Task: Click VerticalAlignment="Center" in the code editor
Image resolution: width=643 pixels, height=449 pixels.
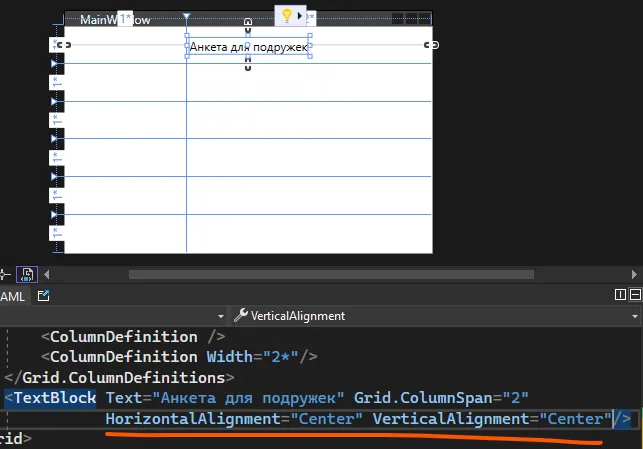Action: click(x=492, y=419)
